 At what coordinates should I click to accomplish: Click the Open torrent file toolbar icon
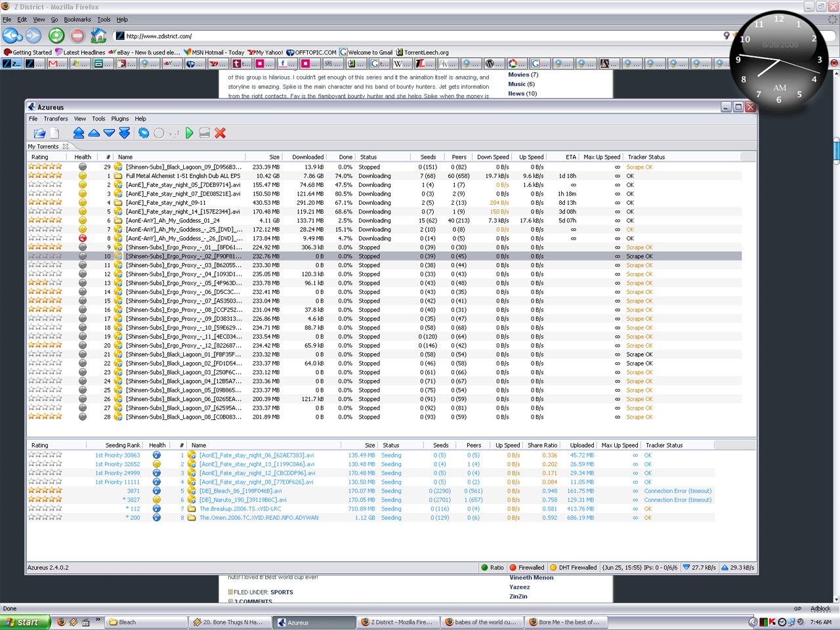[x=39, y=133]
